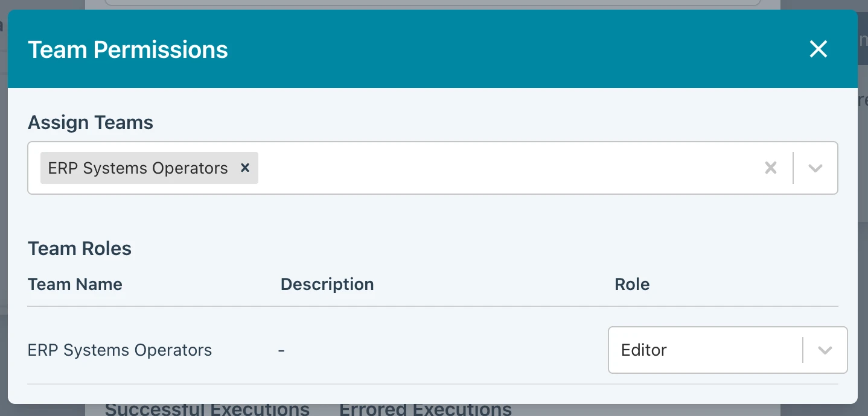Click the chevron in the Role selector

pyautogui.click(x=825, y=350)
